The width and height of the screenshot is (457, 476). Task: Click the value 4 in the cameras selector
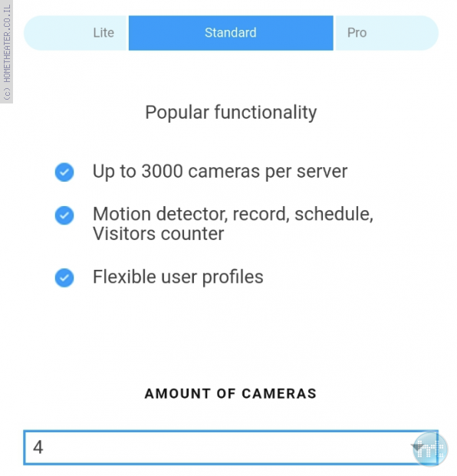(38, 447)
